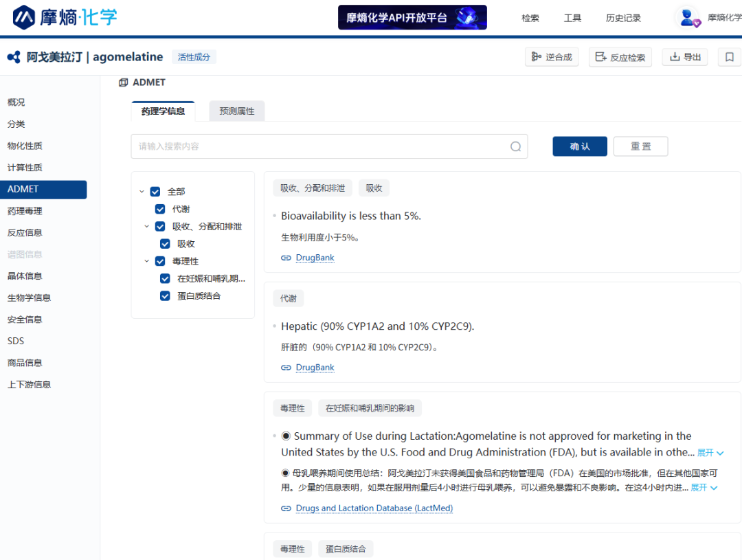The width and height of the screenshot is (742, 560).
Task: Expand the English lactation summary with 展开
Action: pos(708,453)
